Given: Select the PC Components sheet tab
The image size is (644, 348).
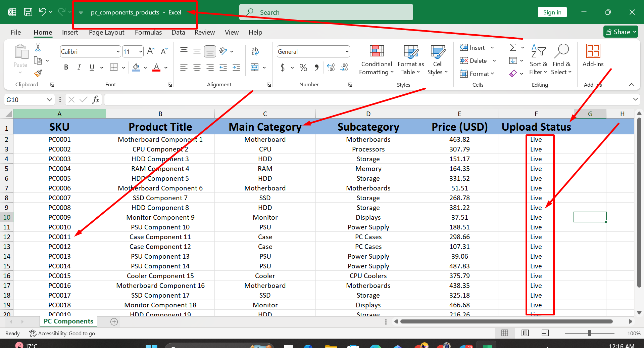Looking at the screenshot, I should pos(68,321).
